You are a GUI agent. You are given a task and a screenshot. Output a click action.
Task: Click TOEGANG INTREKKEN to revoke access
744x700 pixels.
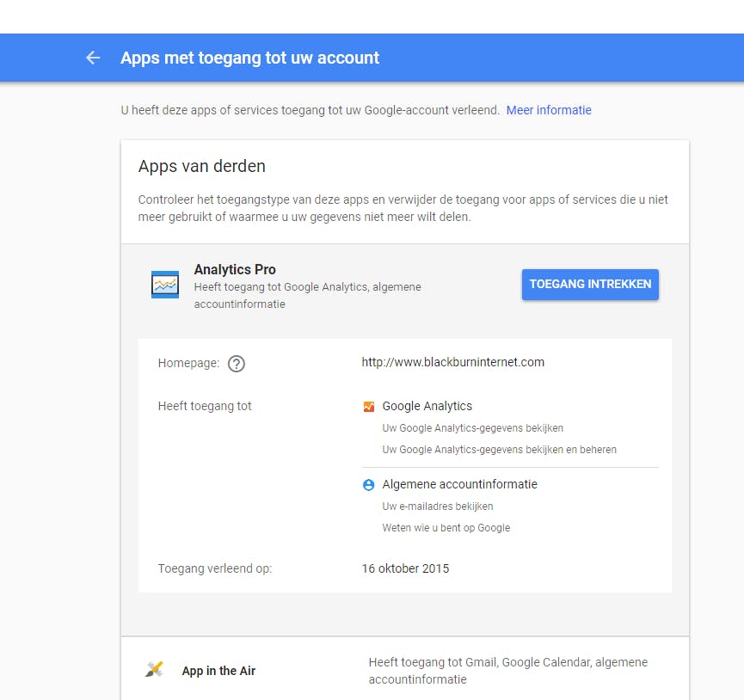590,284
